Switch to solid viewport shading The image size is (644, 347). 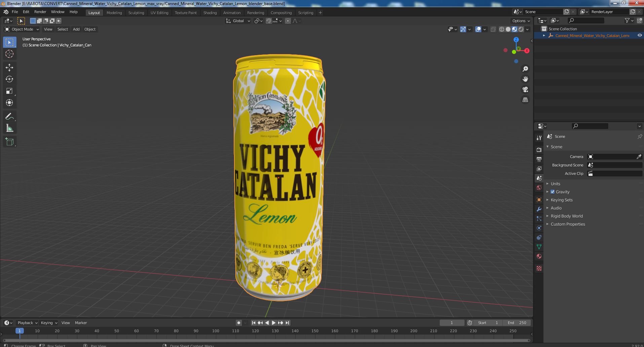(x=508, y=29)
